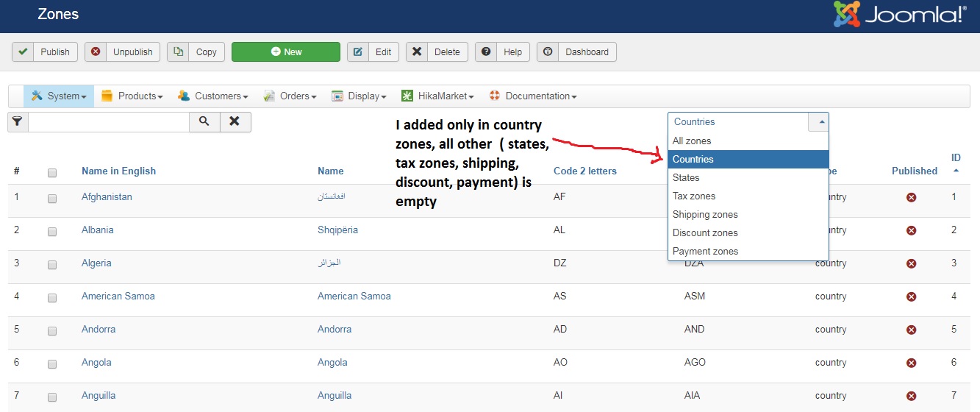
Task: Select Payment zones option
Action: pos(748,251)
